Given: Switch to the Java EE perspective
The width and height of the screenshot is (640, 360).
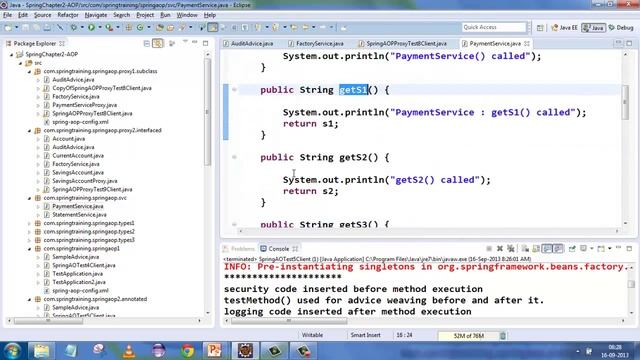Looking at the screenshot, I should tap(564, 28).
